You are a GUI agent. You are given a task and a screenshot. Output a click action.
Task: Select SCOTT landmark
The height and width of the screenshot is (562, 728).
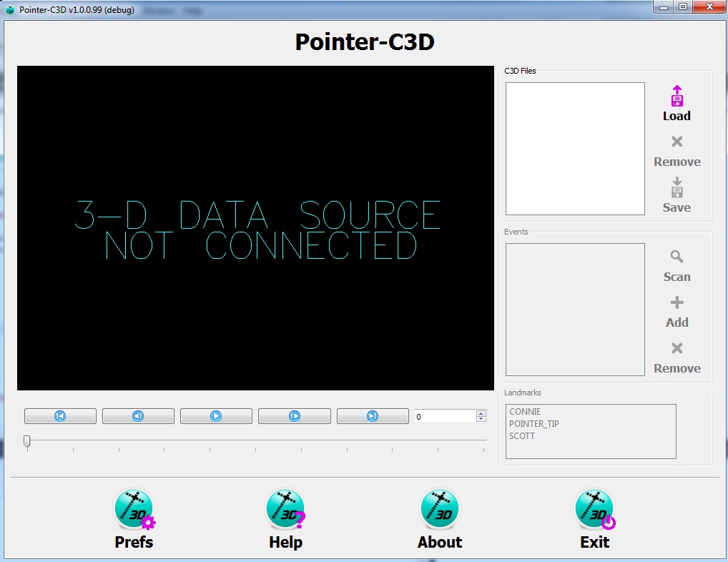coord(522,435)
